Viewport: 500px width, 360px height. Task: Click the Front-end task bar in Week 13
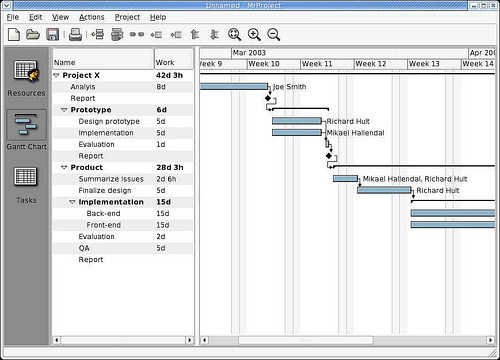pyautogui.click(x=453, y=225)
